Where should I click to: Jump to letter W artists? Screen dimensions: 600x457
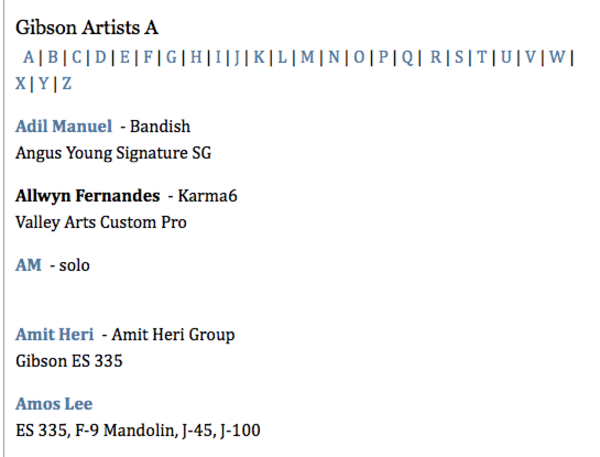pos(557,57)
